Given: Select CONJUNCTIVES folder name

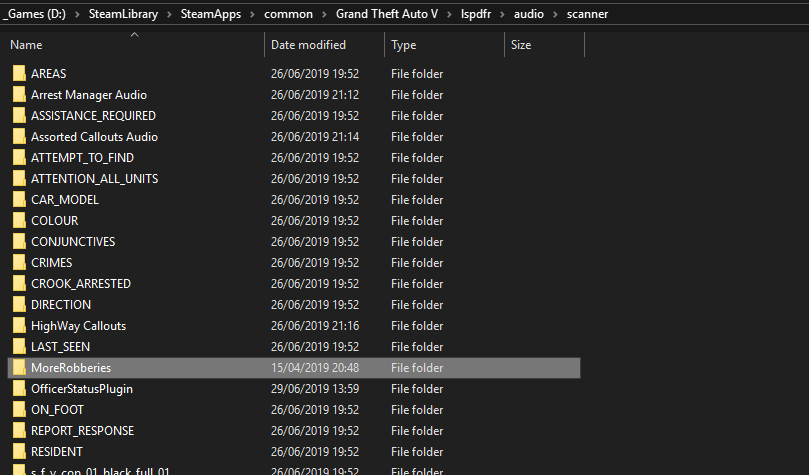Looking at the screenshot, I should pyautogui.click(x=73, y=241).
